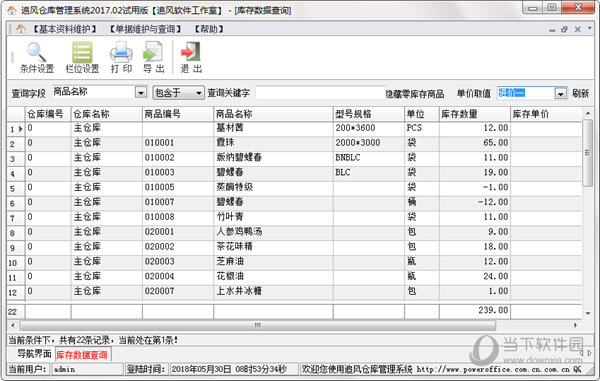This screenshot has height=381, width=600.
Task: Click product code cell 020001
Action: pyautogui.click(x=178, y=232)
